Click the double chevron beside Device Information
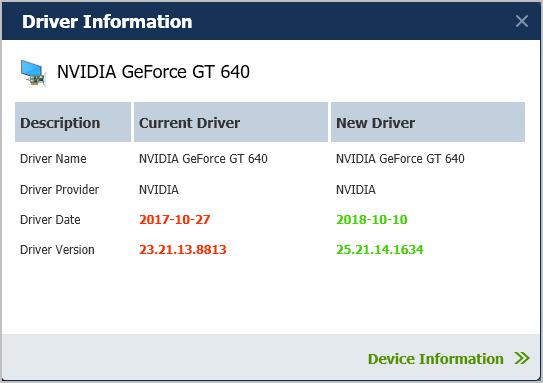This screenshot has height=383, width=543. [x=522, y=358]
